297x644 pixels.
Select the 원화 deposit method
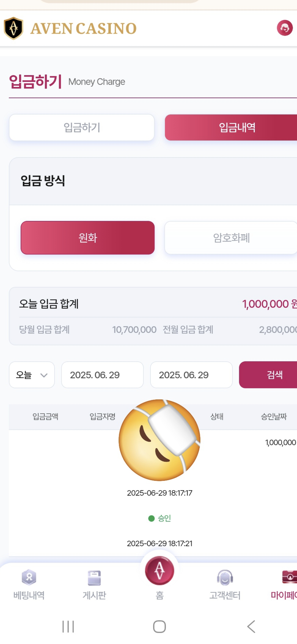tap(88, 238)
